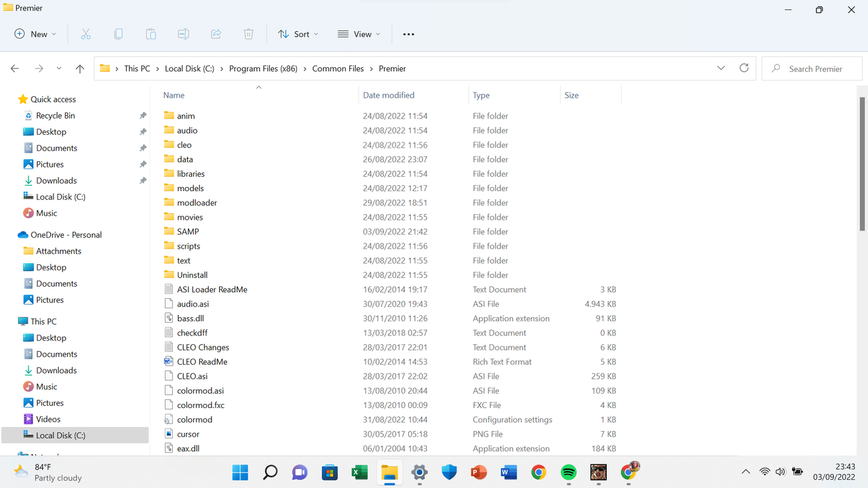Select the ASI Loader ReadMe file name
Screen dimensions: 868x488
pyautogui.click(x=212, y=289)
